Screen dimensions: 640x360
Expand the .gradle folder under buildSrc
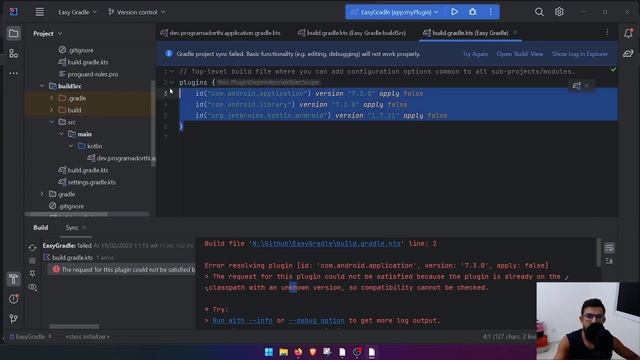click(x=51, y=98)
